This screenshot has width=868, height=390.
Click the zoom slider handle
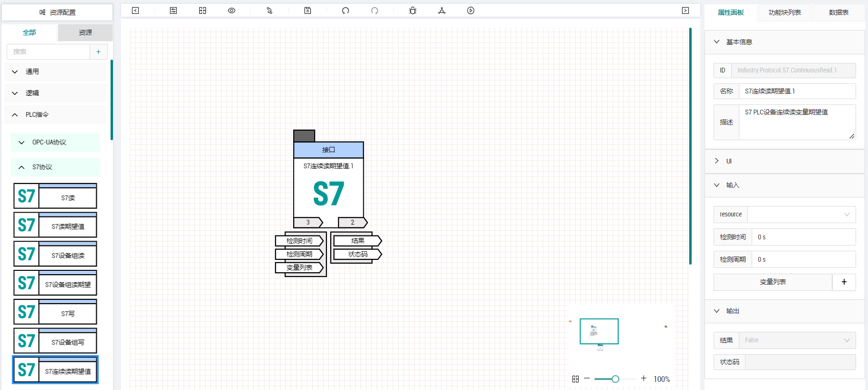[x=615, y=379]
